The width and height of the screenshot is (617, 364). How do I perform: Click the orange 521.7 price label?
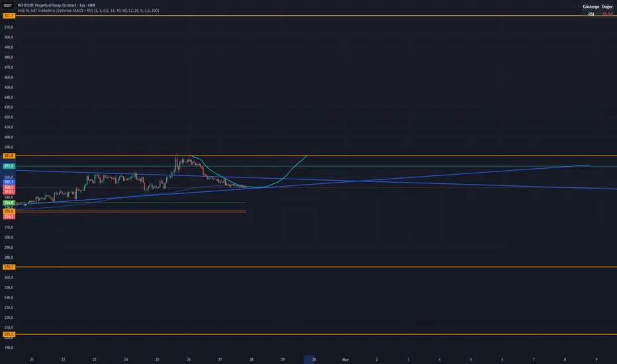pos(9,16)
